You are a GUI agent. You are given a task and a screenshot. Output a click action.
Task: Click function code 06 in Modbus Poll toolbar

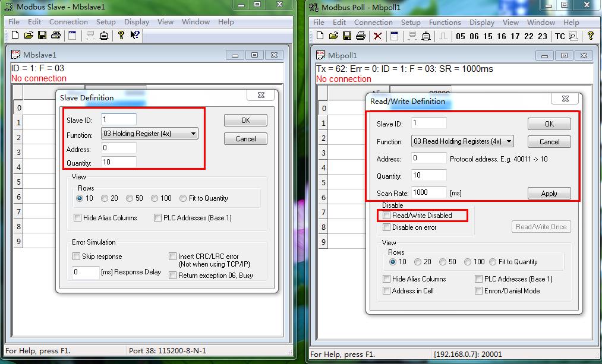pyautogui.click(x=474, y=36)
